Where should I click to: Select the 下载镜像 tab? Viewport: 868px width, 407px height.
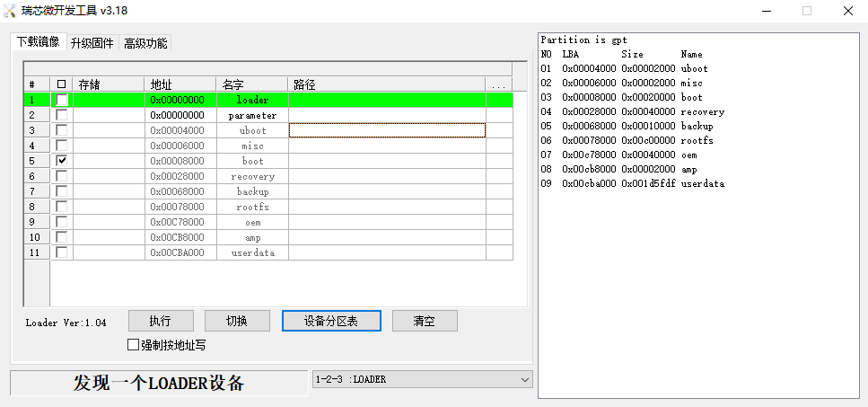click(38, 42)
